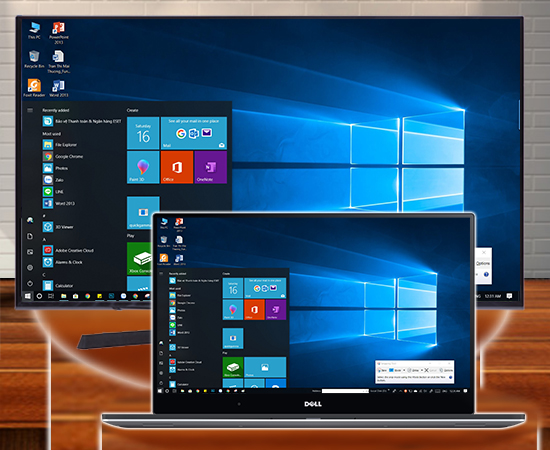
Task: Click Start button on laptop taskbar
Action: (x=160, y=391)
